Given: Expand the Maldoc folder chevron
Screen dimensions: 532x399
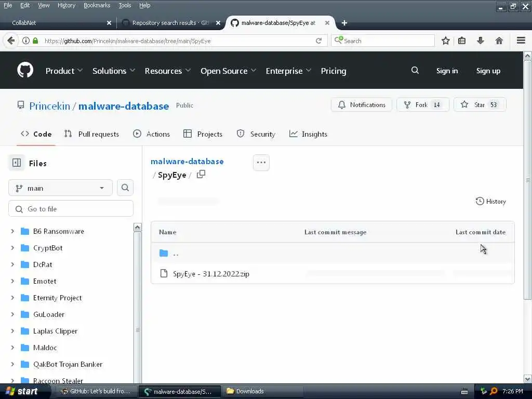Looking at the screenshot, I should coord(12,348).
